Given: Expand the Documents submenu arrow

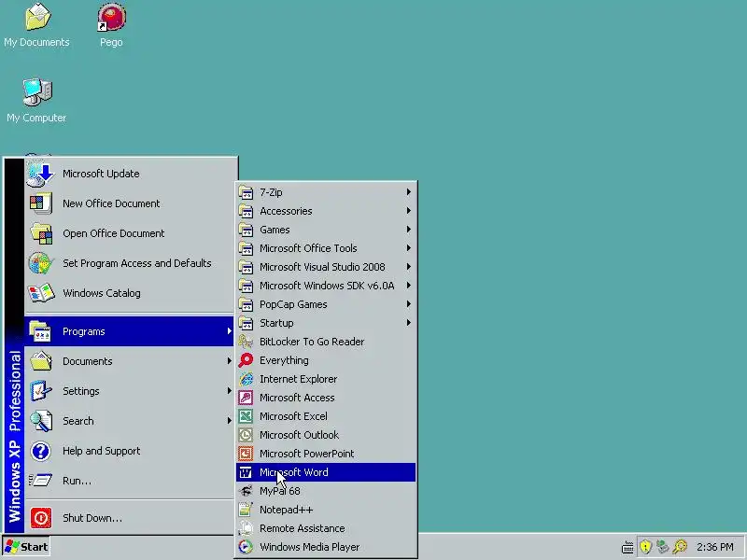Looking at the screenshot, I should coord(229,361).
